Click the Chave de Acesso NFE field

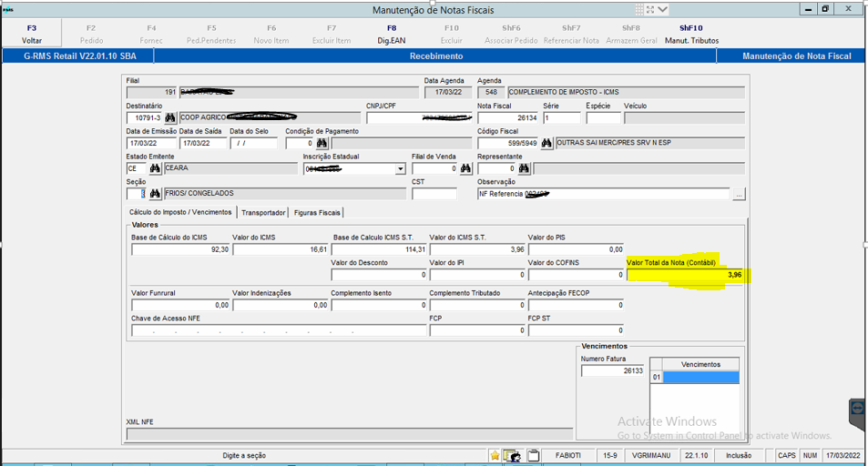click(x=279, y=330)
